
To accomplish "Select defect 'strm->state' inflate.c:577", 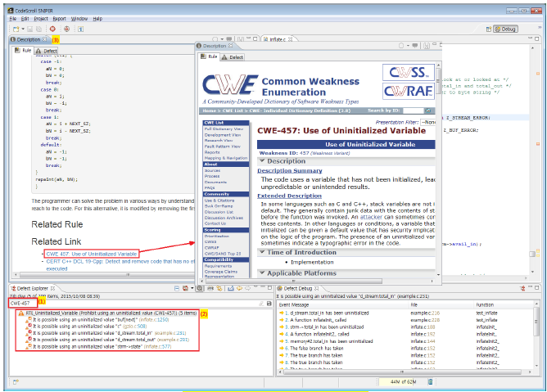I will pos(101,346).
